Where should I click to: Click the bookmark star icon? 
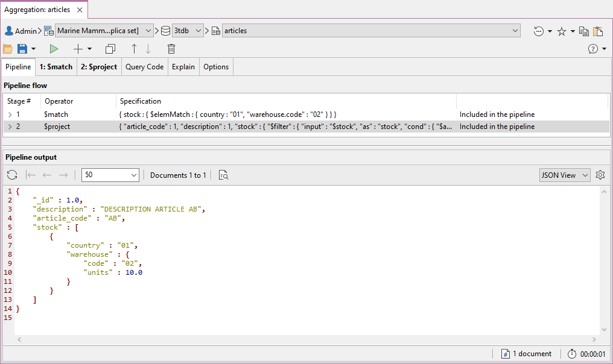[x=562, y=31]
